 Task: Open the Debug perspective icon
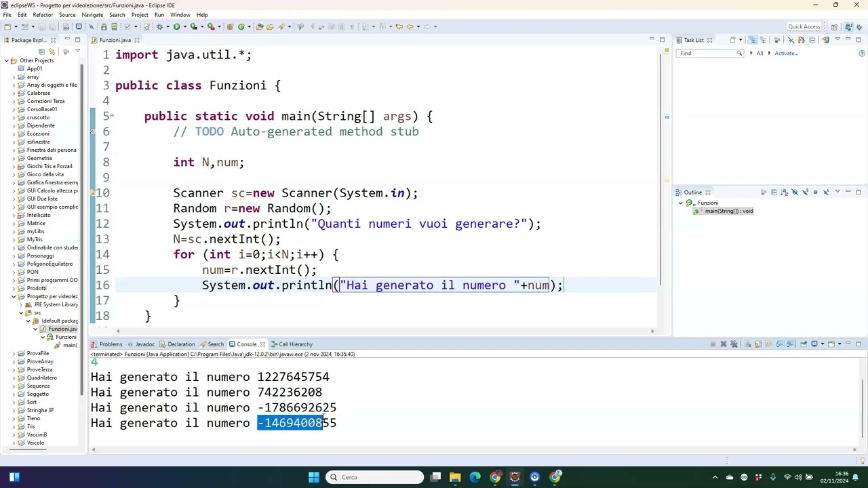(x=859, y=26)
